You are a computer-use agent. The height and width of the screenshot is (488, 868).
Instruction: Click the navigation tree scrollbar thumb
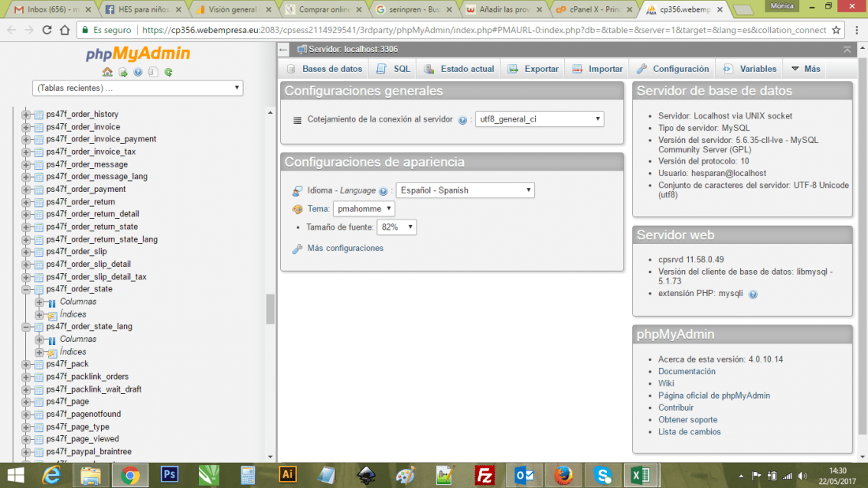point(270,309)
